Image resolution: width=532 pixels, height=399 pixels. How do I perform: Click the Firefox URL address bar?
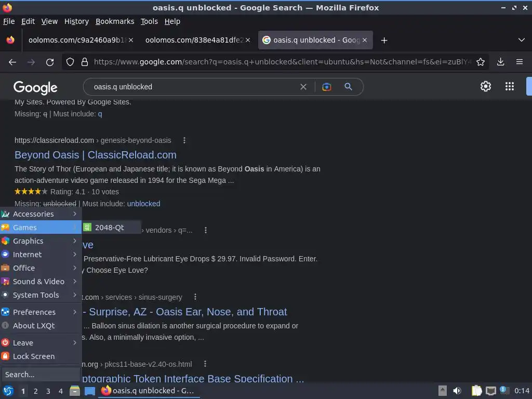282,62
